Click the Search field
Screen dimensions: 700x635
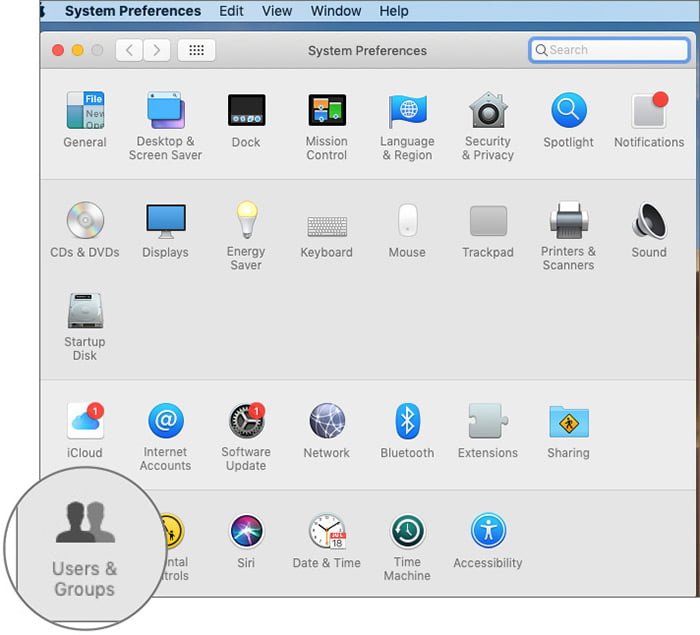tap(609, 50)
